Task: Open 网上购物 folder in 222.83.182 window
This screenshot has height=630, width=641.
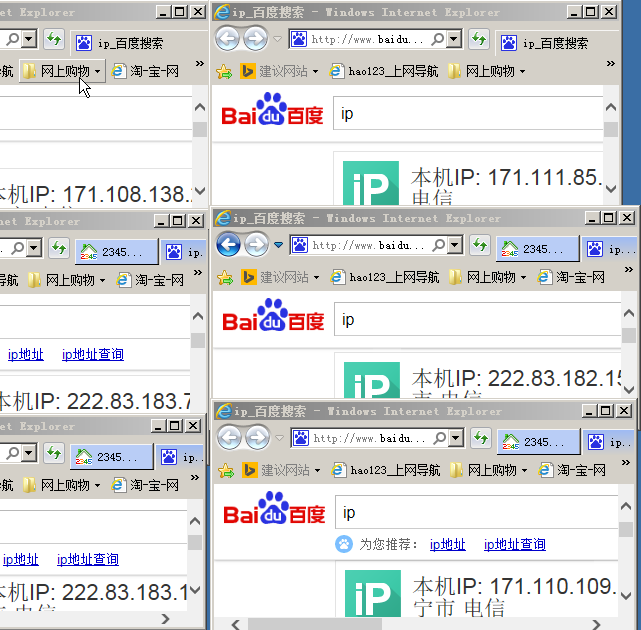Action: (x=488, y=278)
